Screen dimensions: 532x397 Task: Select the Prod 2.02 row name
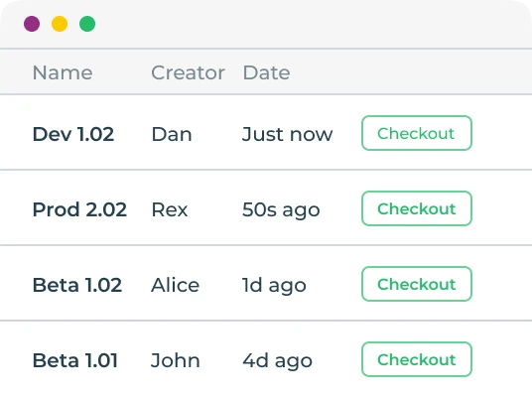point(79,209)
